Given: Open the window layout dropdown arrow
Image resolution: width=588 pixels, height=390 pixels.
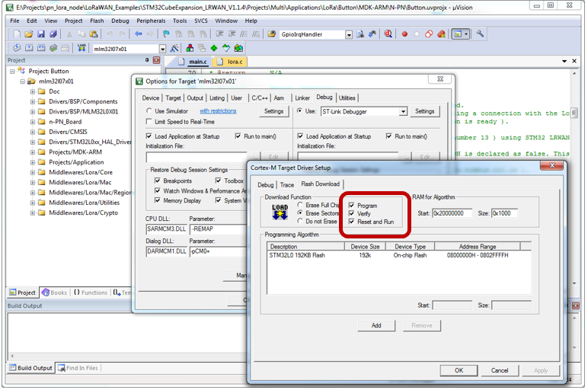Looking at the screenshot, I should click(x=466, y=34).
